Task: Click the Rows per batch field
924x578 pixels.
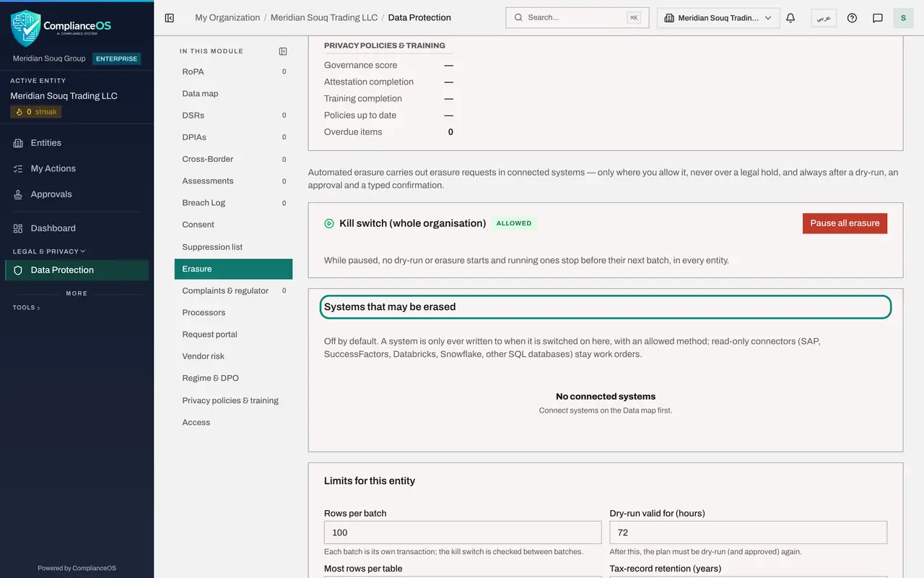Action: pyautogui.click(x=463, y=532)
